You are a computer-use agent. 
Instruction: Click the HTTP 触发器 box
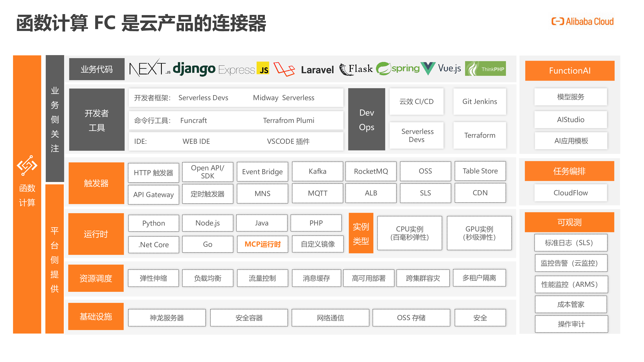(x=154, y=173)
